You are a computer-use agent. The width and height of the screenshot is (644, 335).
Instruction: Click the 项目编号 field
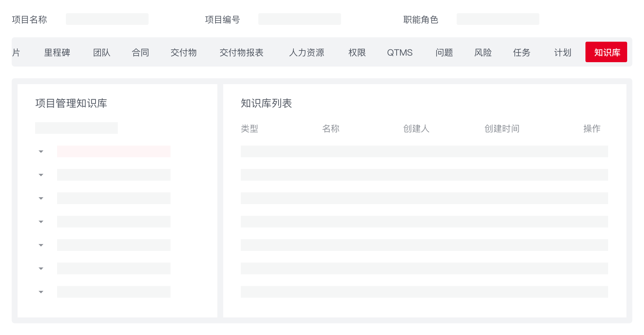coord(300,19)
